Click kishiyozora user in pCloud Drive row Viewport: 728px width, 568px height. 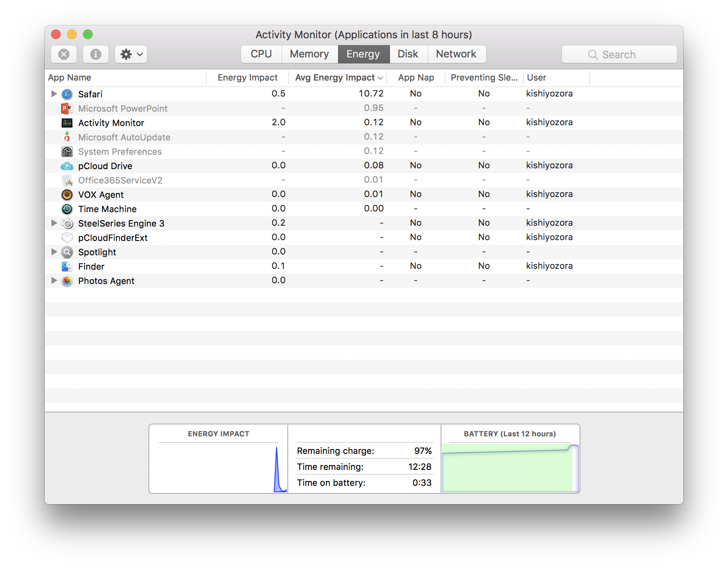tap(549, 165)
